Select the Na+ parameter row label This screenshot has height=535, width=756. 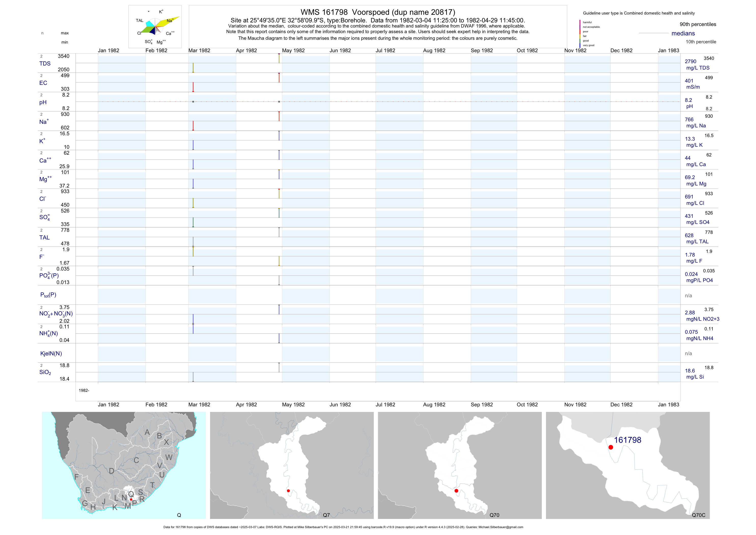(44, 122)
